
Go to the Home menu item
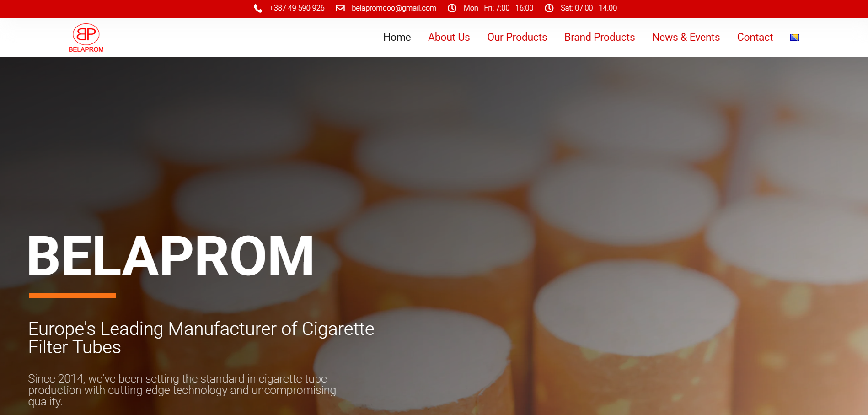click(x=397, y=38)
